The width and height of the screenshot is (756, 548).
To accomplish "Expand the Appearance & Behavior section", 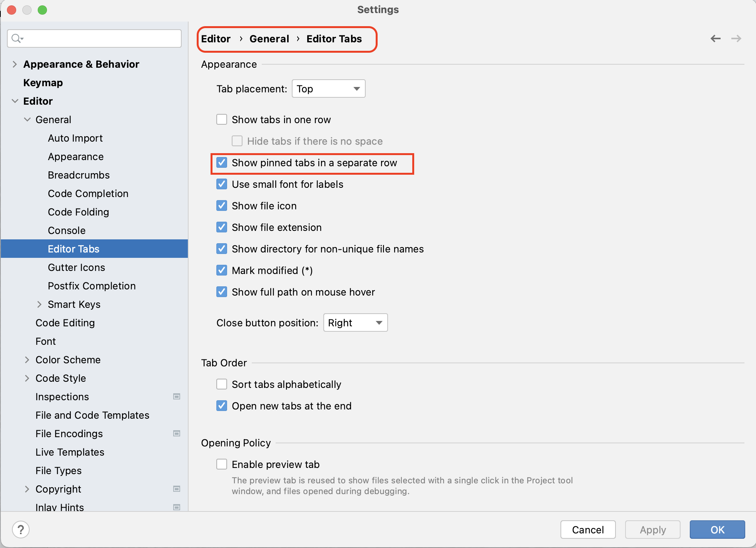I will tap(15, 64).
